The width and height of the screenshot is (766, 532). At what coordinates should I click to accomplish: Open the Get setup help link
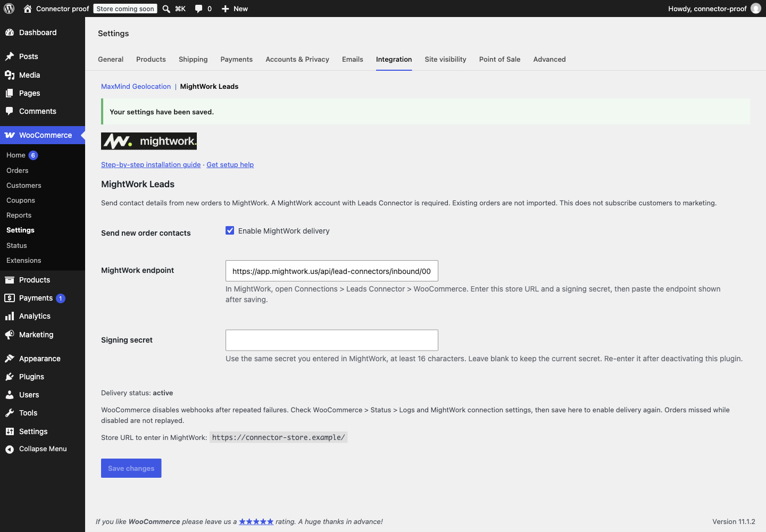(x=230, y=164)
